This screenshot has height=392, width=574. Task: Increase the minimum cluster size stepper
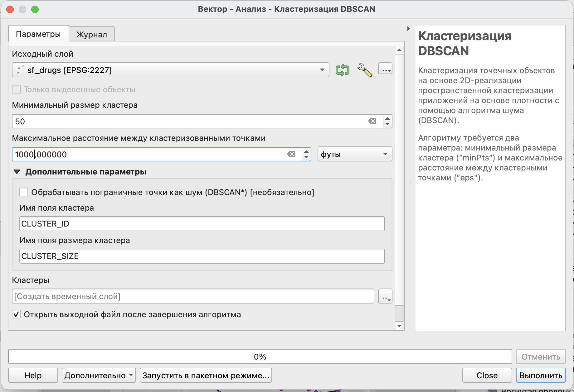pyautogui.click(x=387, y=118)
